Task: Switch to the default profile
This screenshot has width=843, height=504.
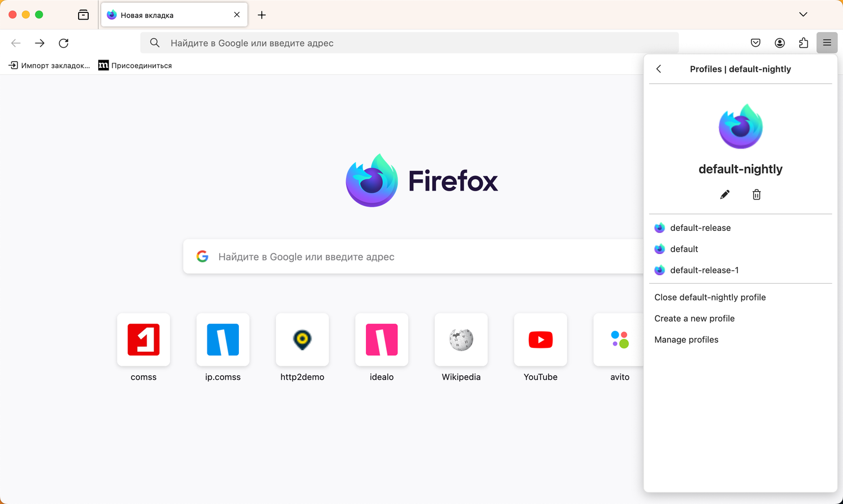Action: (741, 249)
